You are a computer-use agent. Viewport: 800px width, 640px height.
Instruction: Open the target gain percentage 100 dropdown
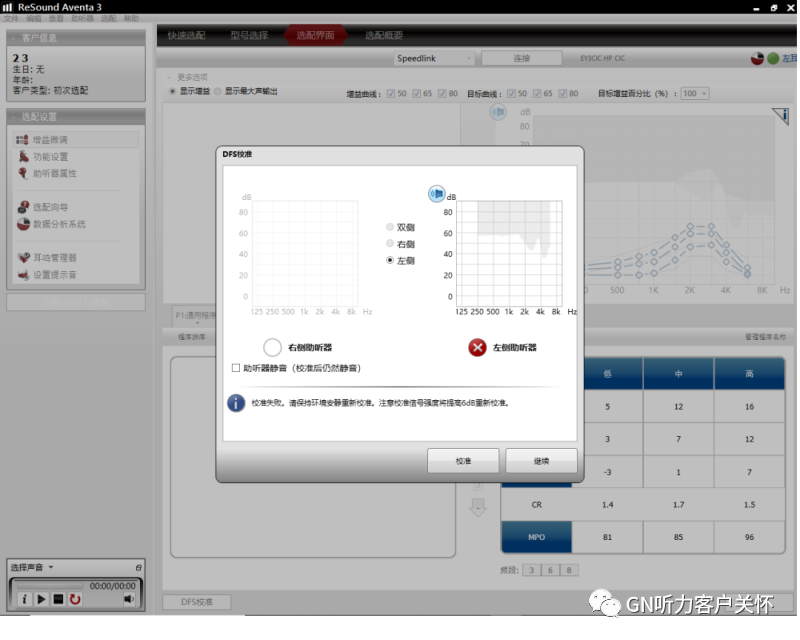[694, 93]
